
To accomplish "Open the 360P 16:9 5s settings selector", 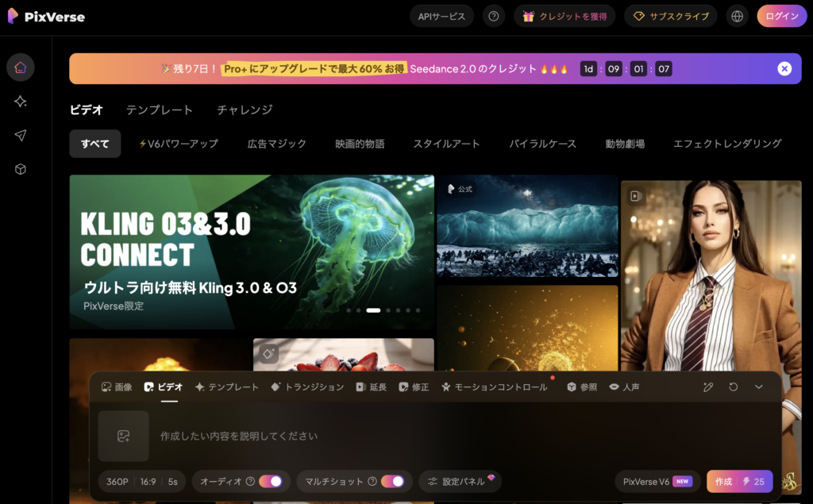I will pos(142,481).
